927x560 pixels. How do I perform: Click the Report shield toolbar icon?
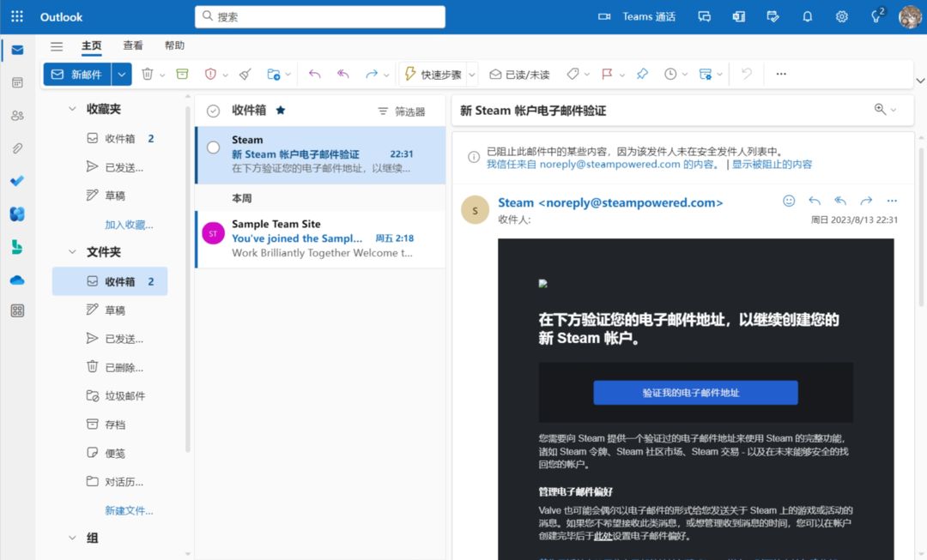[210, 74]
